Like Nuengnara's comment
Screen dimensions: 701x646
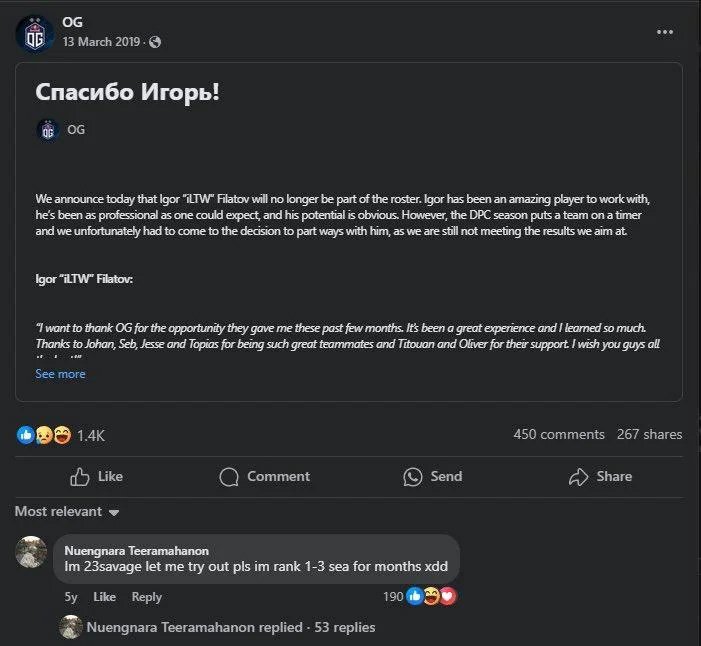pos(104,597)
